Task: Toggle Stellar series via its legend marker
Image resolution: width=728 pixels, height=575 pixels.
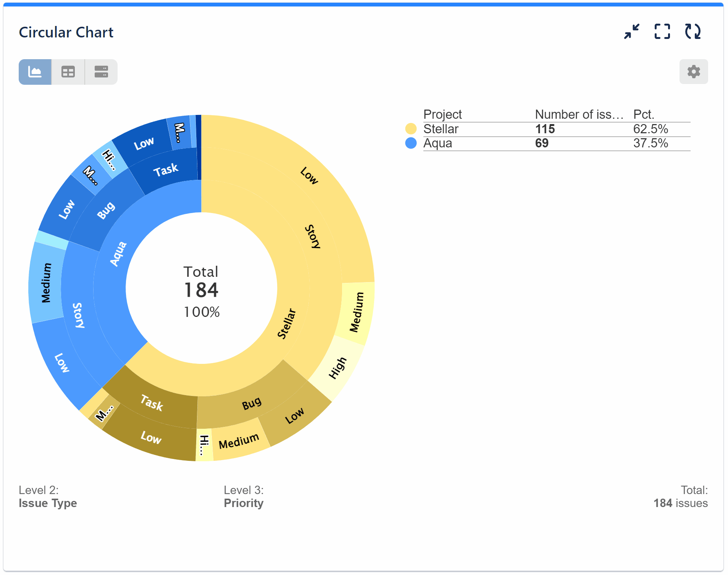Action: tap(411, 129)
